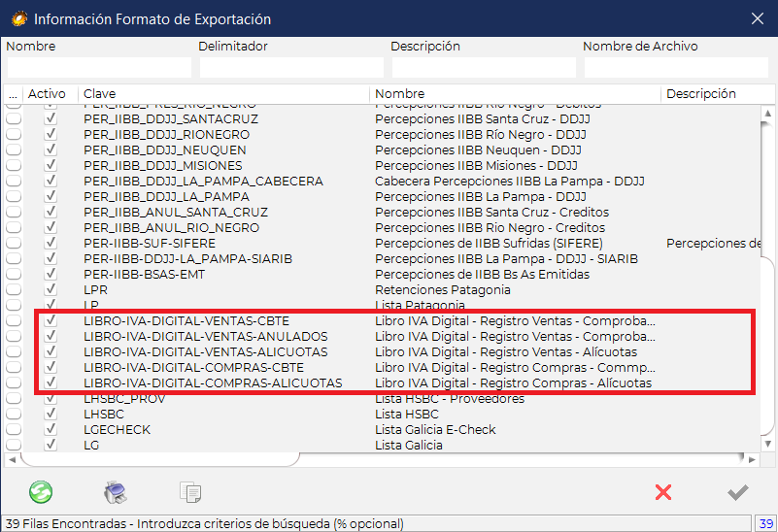Select row LIBRO-IVA-DIGITAL-COMPRAS-ALICUOTAS
The width and height of the screenshot is (778, 532).
[382, 382]
